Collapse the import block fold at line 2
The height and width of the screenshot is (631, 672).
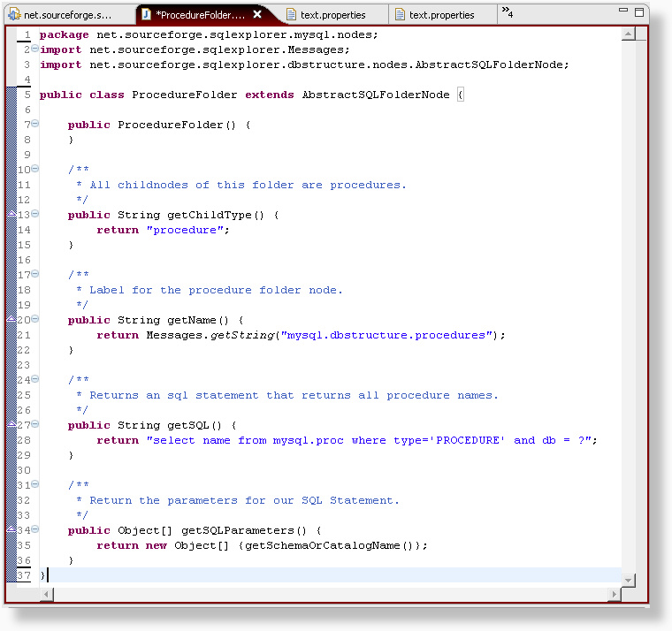(x=35, y=49)
